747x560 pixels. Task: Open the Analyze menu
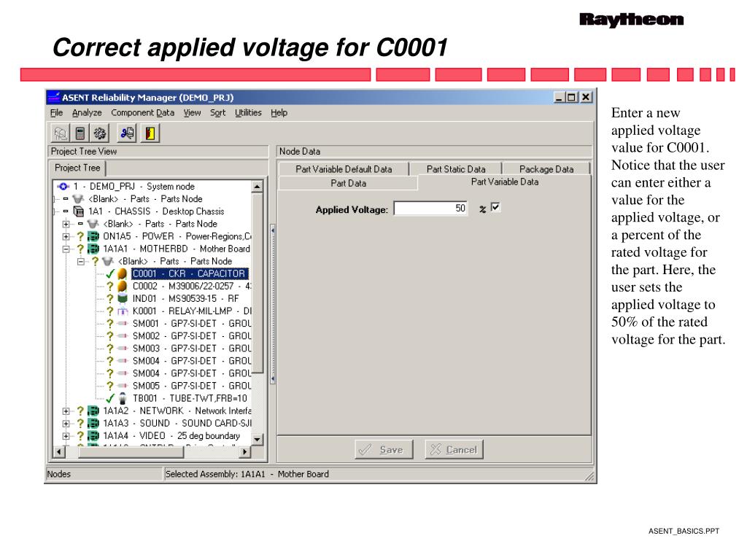87,113
